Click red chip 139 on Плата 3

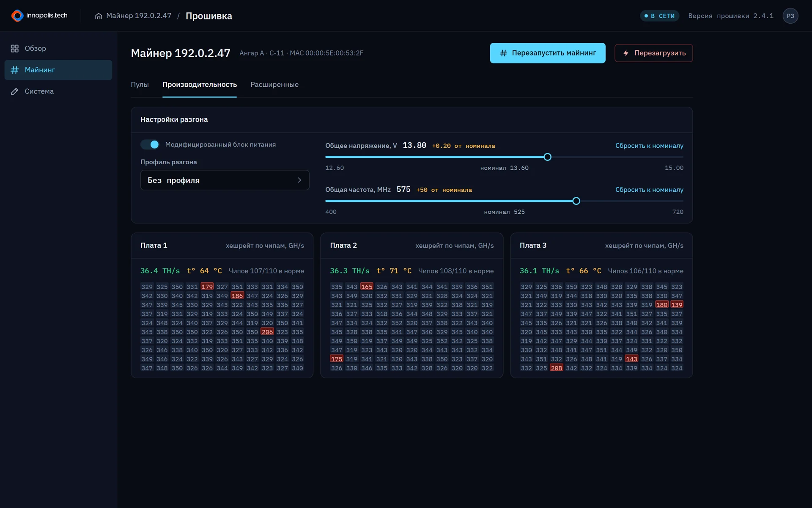[x=677, y=305]
